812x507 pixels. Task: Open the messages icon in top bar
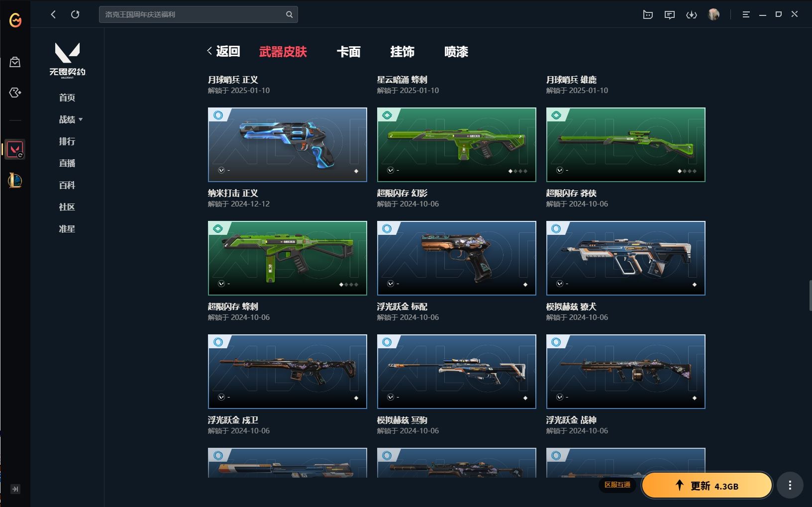coord(670,14)
